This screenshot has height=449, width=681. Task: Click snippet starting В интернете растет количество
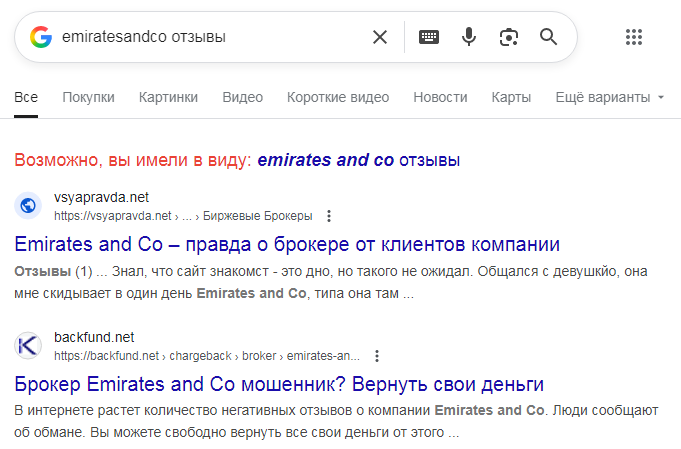click(336, 421)
